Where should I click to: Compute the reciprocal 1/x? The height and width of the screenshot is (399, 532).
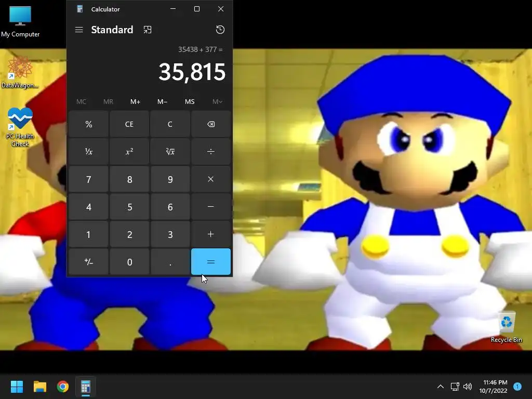(88, 152)
